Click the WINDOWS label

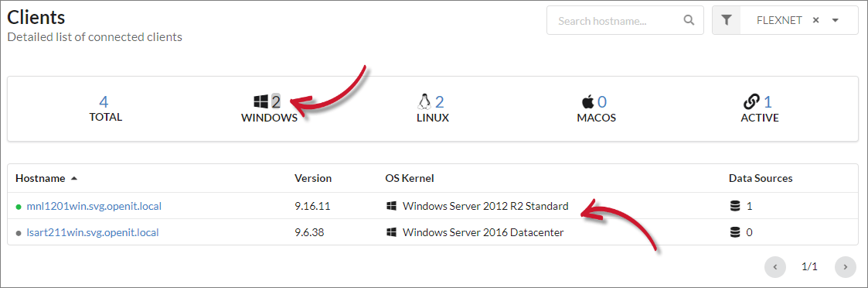pos(269,118)
